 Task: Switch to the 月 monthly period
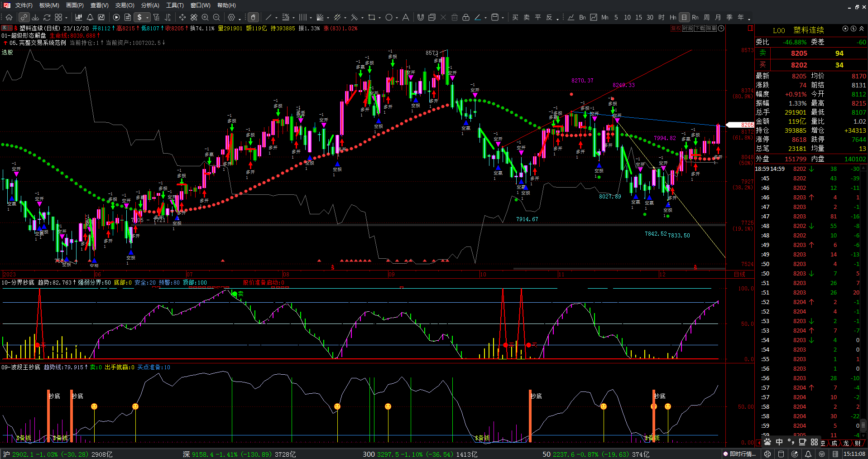[718, 17]
